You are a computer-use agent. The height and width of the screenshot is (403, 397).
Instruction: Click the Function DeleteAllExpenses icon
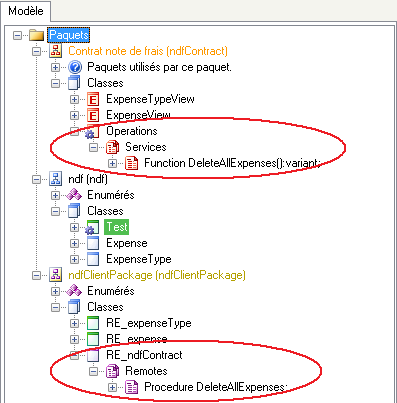coord(131,163)
